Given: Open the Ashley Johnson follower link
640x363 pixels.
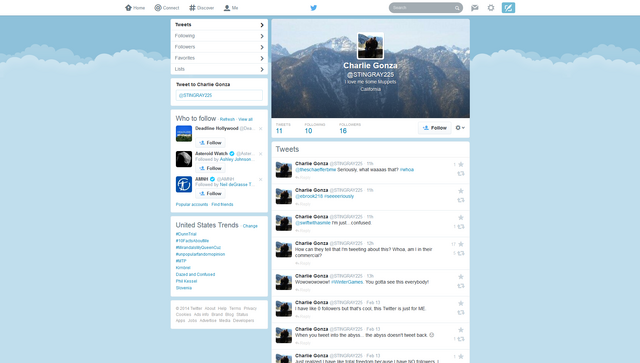Looking at the screenshot, I should click(x=236, y=159).
